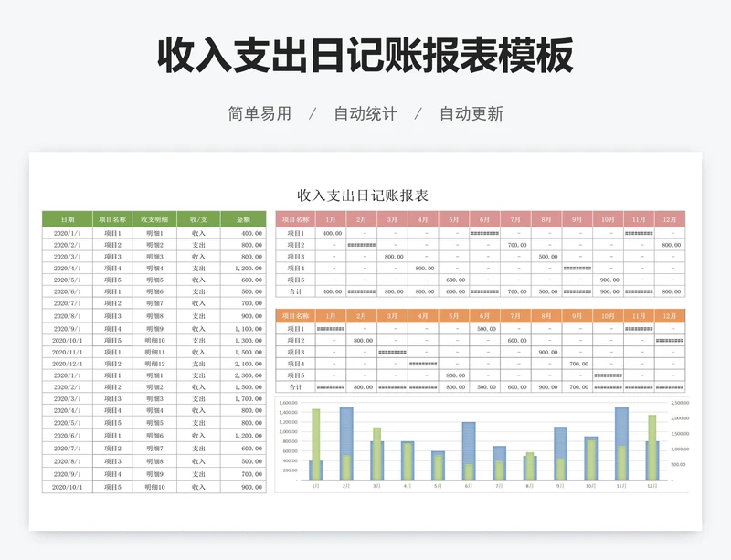Click the chart's 6月 axis label
Image resolution: width=731 pixels, height=560 pixels.
(x=469, y=486)
